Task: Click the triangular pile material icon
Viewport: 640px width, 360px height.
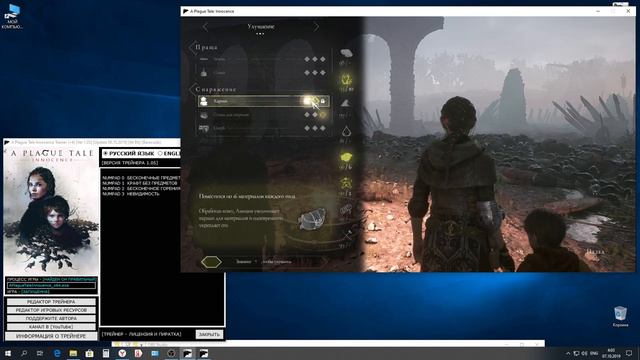Action: (x=346, y=104)
